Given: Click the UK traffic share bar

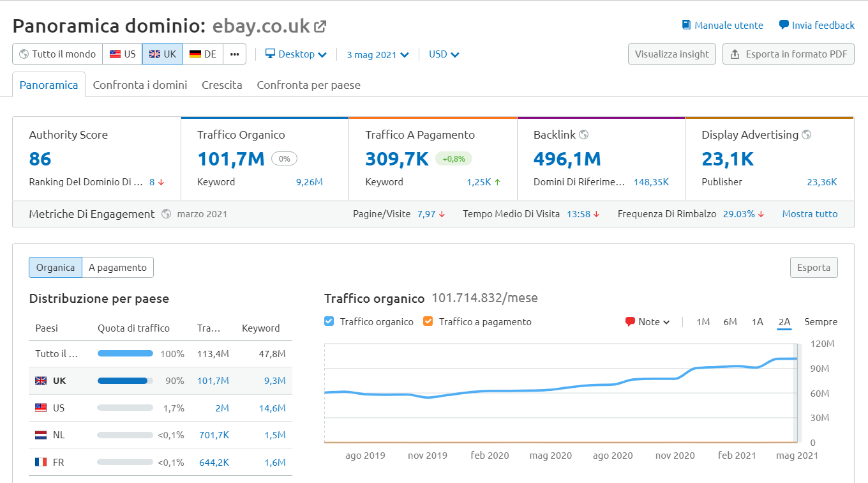Looking at the screenshot, I should [125, 381].
